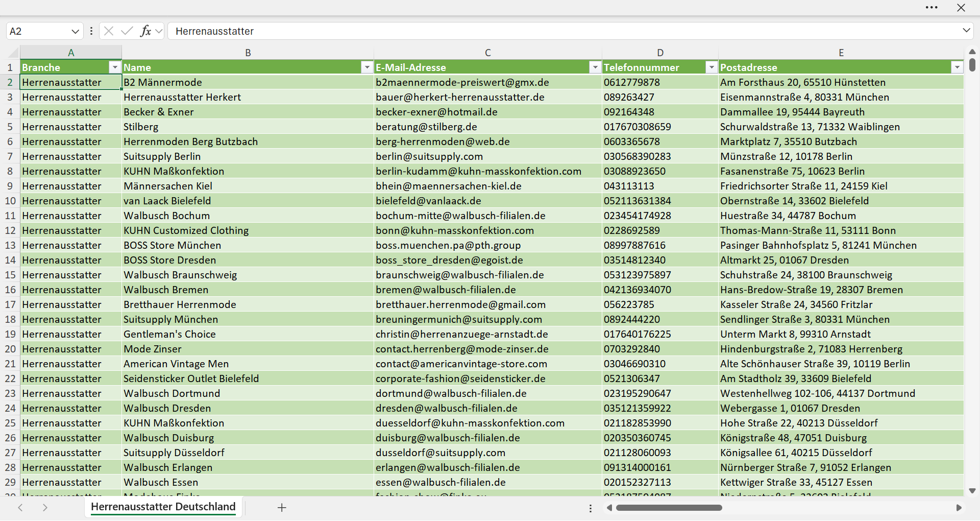980x521 pixels.
Task: Click the horizontal scrollbar thumb
Action: point(669,508)
